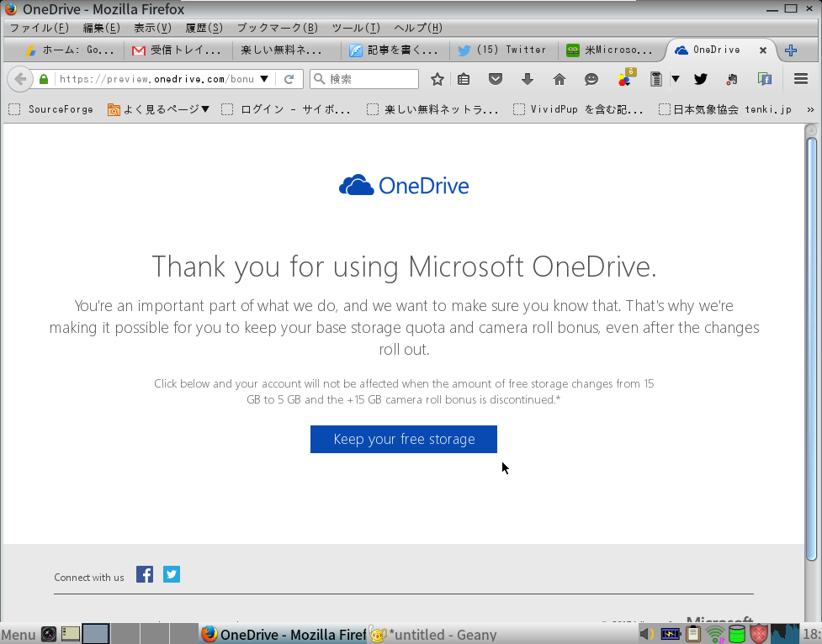
Task: Show more bookmarks chevron
Action: 810,109
